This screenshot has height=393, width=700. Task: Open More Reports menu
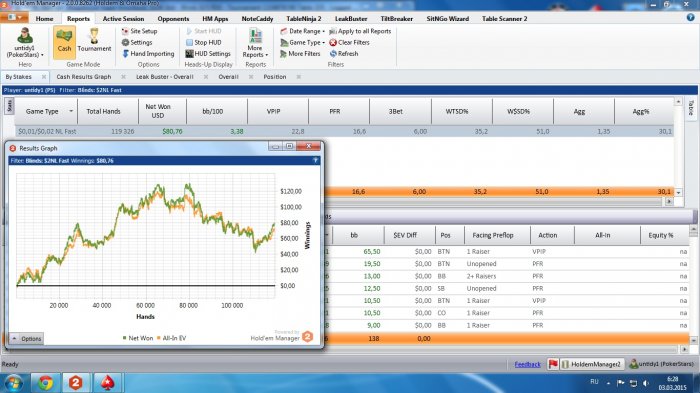point(255,42)
